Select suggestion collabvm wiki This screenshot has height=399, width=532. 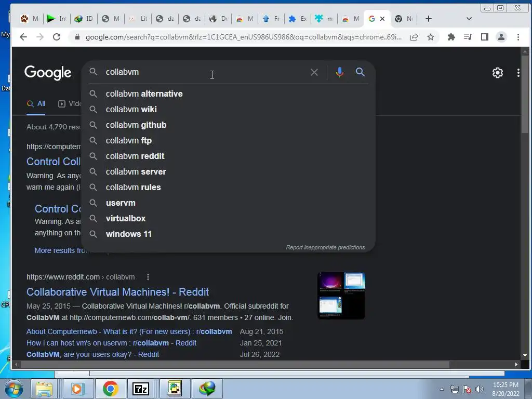(228, 109)
